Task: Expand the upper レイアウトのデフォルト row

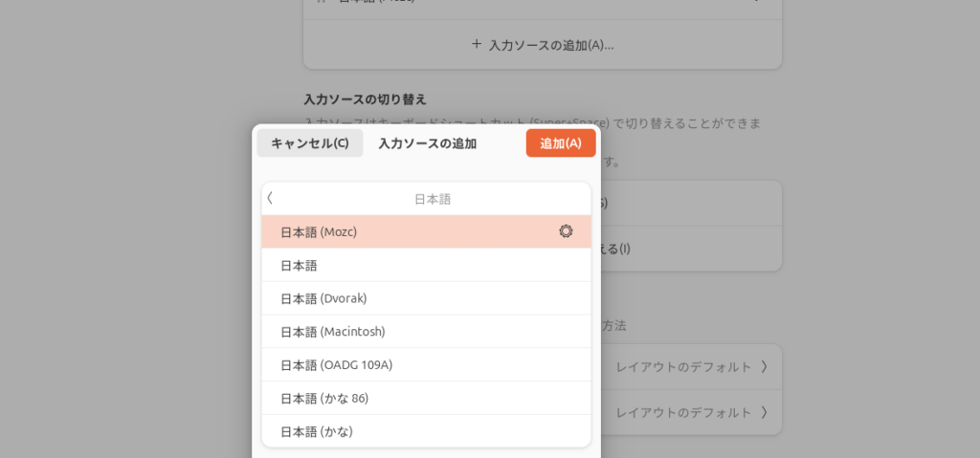Action: point(764,366)
